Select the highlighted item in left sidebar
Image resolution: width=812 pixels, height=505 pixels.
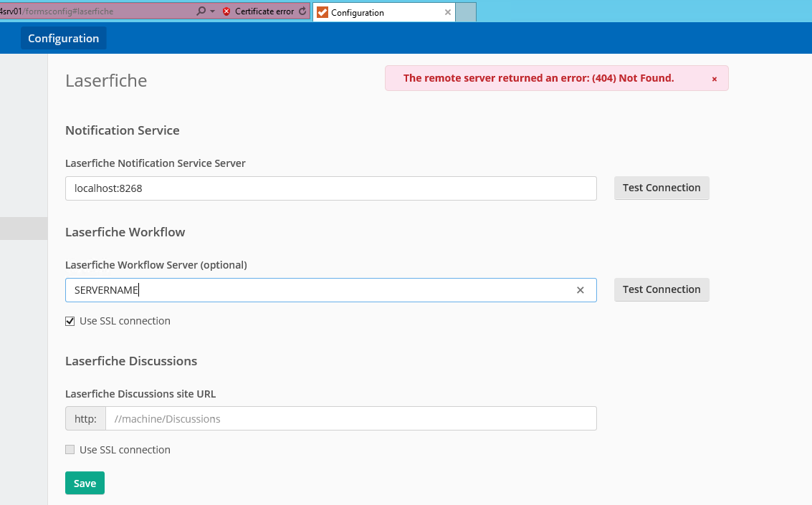[x=24, y=229]
